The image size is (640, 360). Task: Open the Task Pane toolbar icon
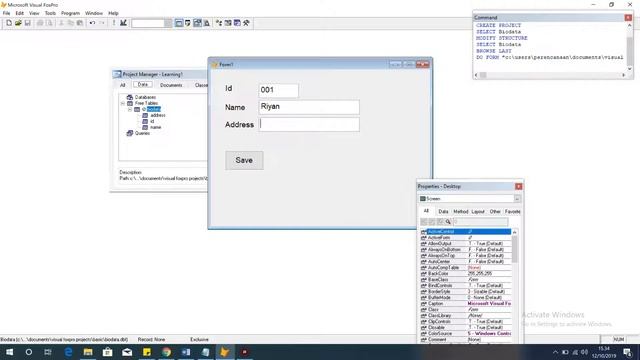[x=237, y=23]
